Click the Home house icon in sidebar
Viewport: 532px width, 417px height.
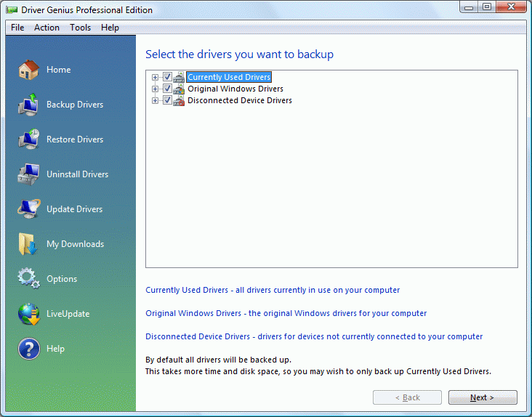[x=28, y=70]
